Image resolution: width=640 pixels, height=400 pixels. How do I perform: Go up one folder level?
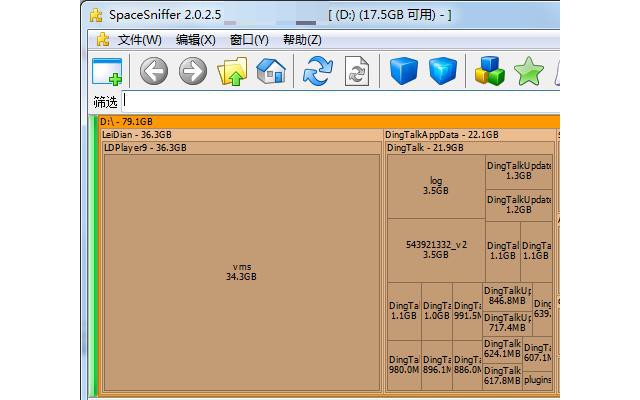point(232,71)
